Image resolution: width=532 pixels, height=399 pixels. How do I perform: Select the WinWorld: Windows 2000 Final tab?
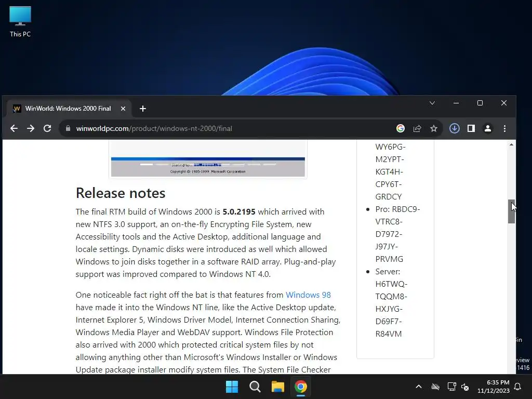coord(68,109)
